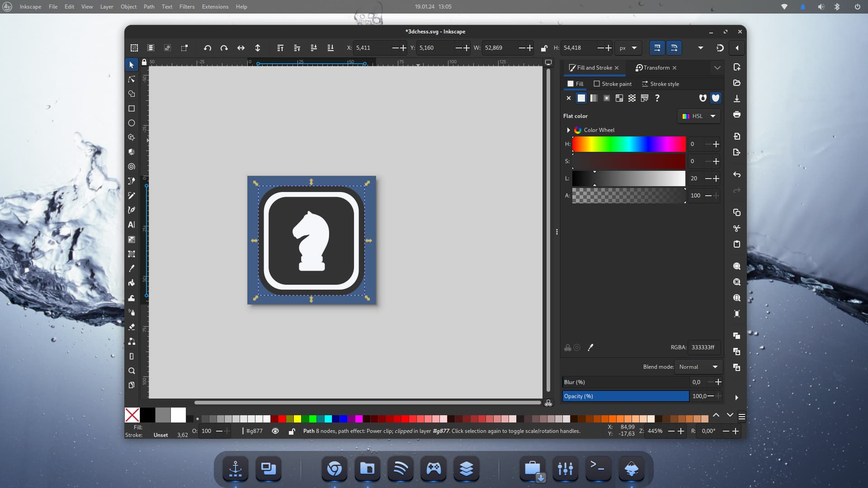Flip selection horizontally from toolbar
The height and width of the screenshot is (488, 868).
(241, 48)
